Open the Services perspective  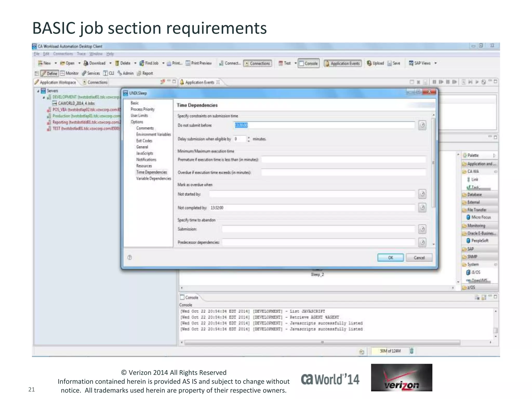click(91, 73)
